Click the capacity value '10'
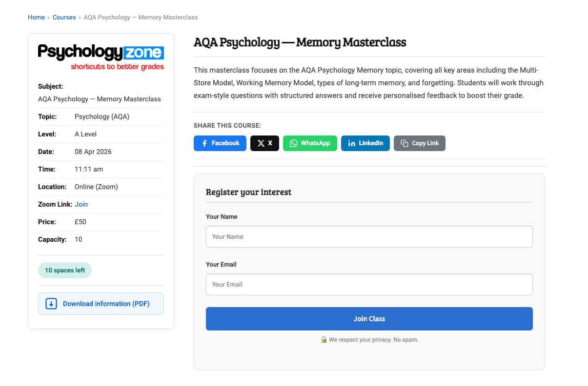588x386 pixels. 79,239
